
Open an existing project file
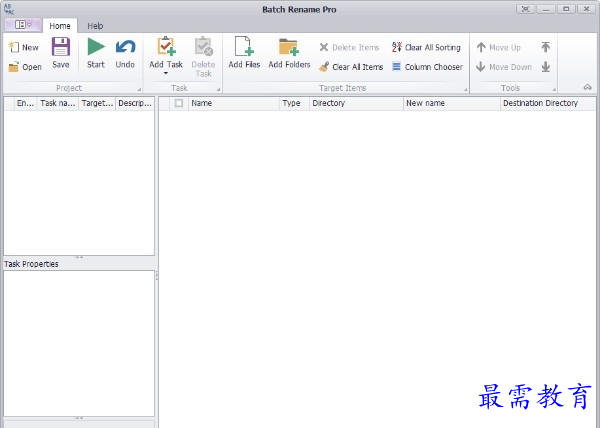[x=25, y=67]
